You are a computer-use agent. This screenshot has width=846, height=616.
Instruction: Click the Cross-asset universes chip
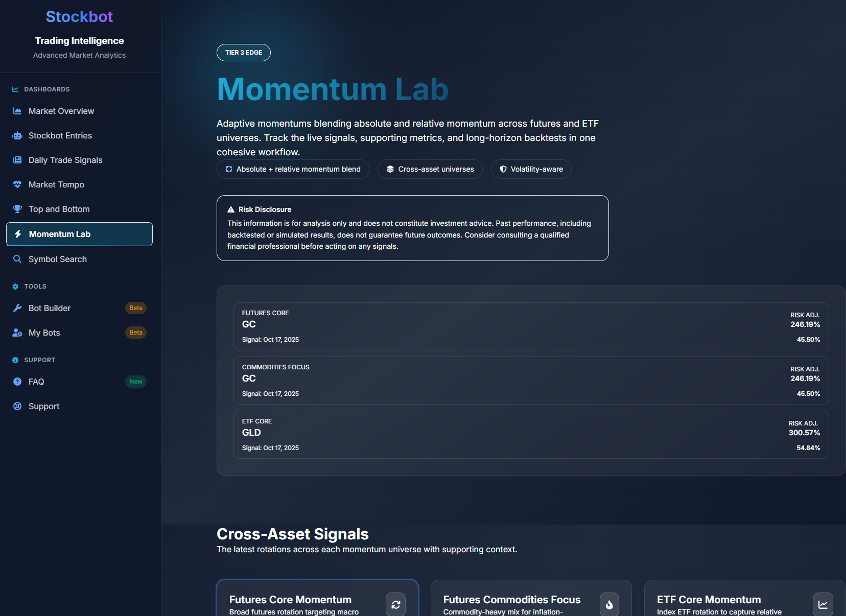(x=430, y=169)
